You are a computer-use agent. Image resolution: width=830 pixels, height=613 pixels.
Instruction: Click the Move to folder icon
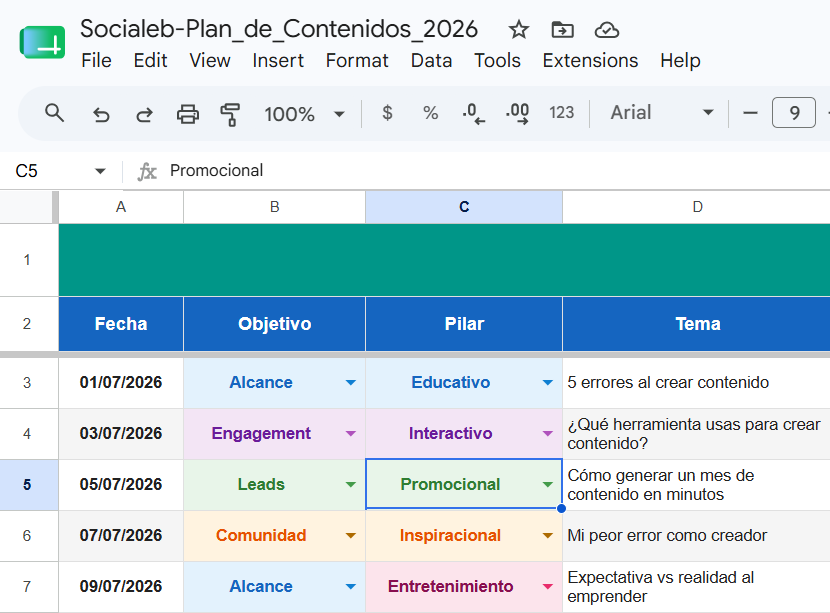point(562,30)
